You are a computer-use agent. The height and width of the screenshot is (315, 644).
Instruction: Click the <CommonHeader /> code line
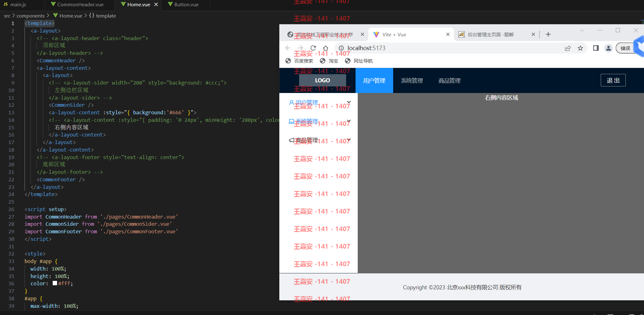click(61, 60)
